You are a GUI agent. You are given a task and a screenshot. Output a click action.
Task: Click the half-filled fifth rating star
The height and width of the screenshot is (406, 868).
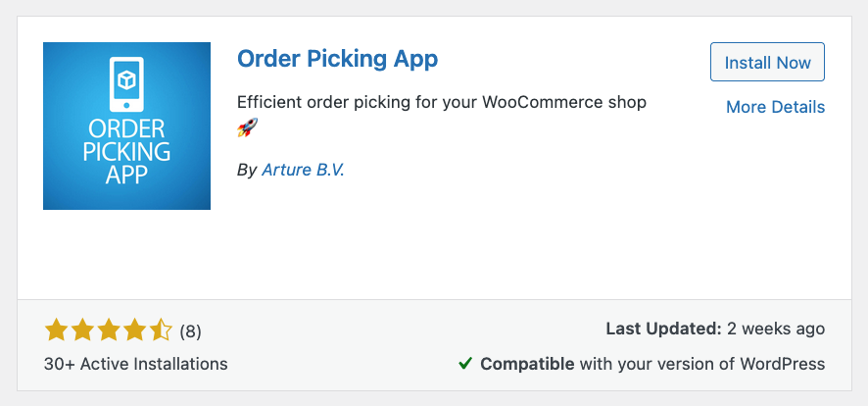coord(162,330)
